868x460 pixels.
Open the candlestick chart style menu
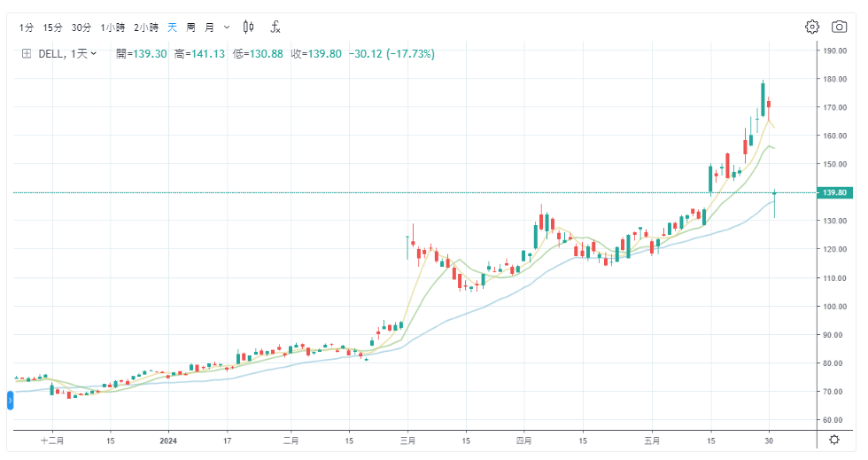tap(249, 27)
